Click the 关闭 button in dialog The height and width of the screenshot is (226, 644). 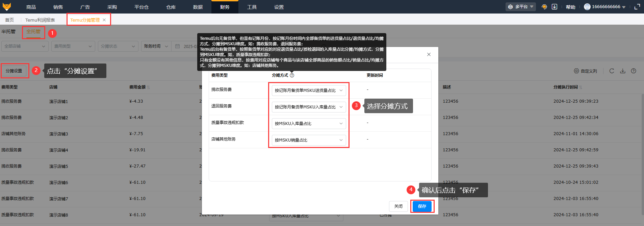(x=398, y=206)
